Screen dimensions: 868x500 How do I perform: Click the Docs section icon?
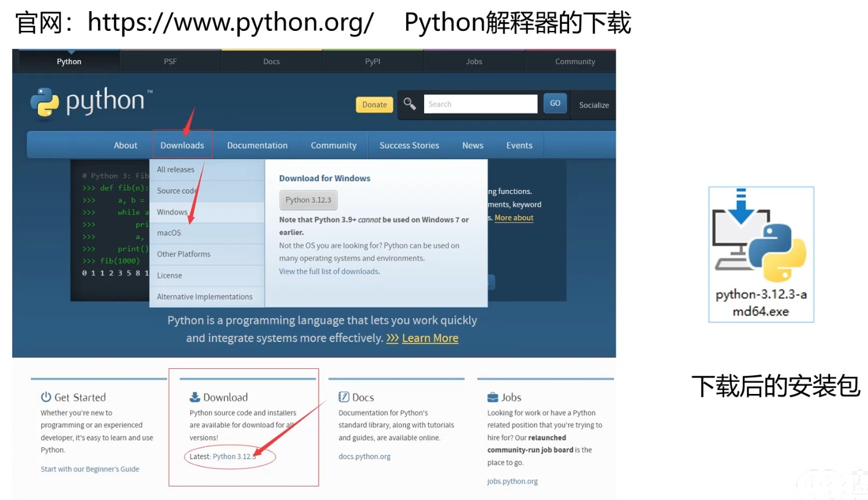tap(344, 397)
